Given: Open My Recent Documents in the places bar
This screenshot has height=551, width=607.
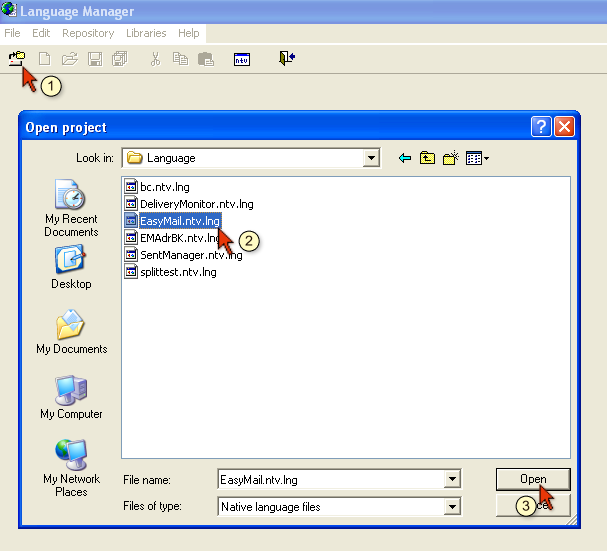Looking at the screenshot, I should 71,208.
